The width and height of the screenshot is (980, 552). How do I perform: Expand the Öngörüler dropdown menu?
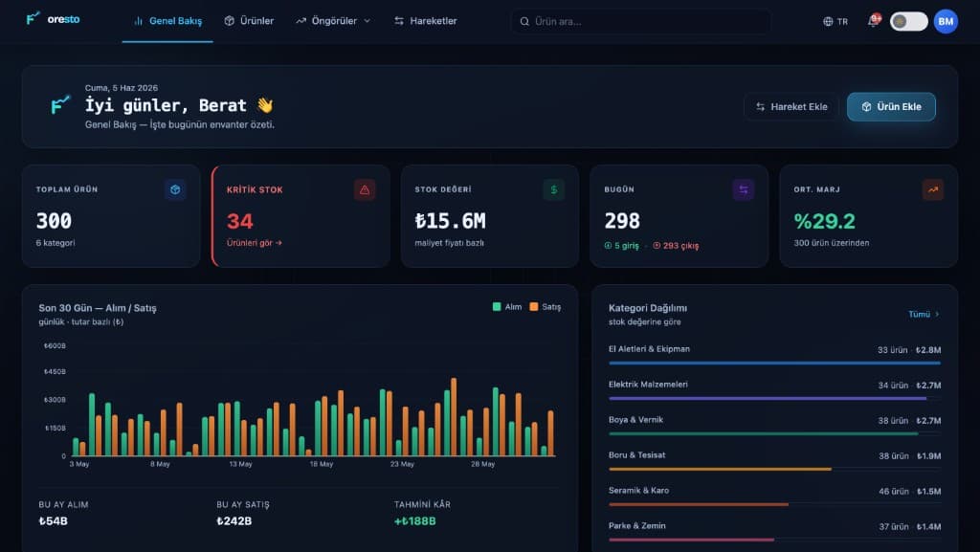tap(333, 21)
